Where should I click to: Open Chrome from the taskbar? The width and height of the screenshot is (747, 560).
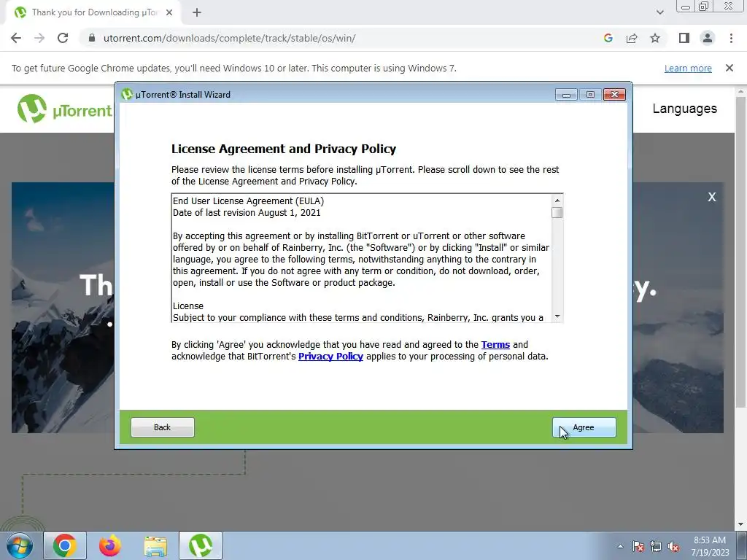(65, 545)
